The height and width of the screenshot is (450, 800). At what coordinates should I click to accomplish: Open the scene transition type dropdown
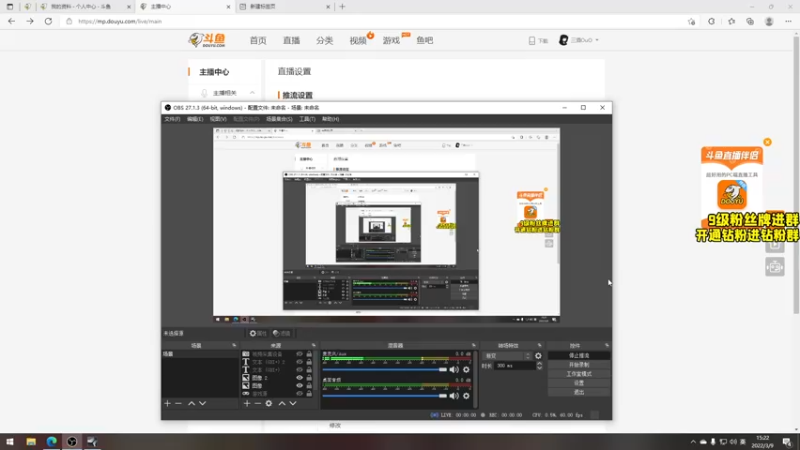(x=508, y=356)
